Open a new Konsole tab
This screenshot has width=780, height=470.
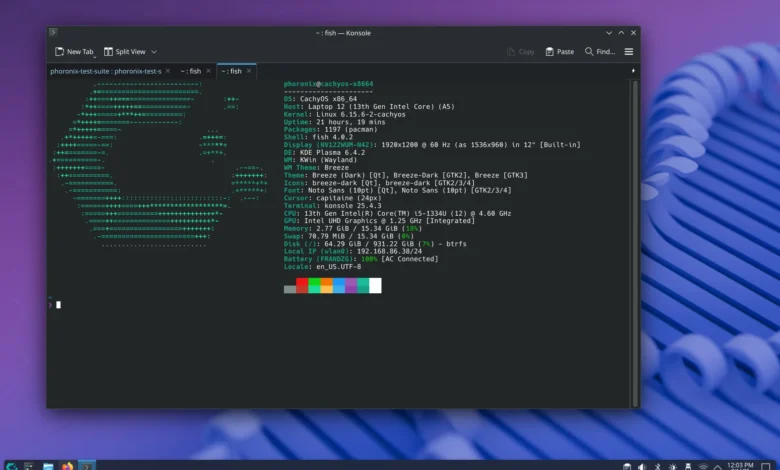click(x=74, y=52)
